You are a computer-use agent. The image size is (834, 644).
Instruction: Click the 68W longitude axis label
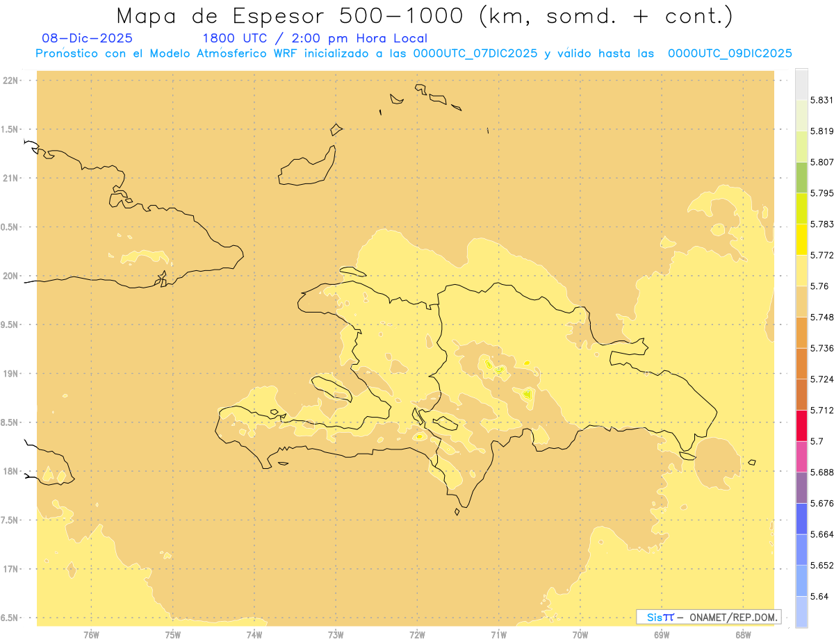pos(743,635)
